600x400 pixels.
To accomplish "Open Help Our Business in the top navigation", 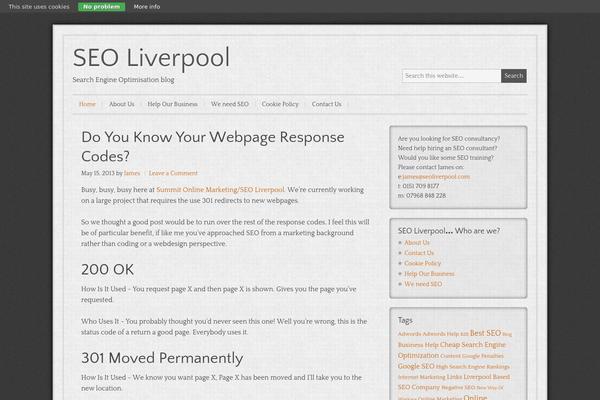I will 173,104.
